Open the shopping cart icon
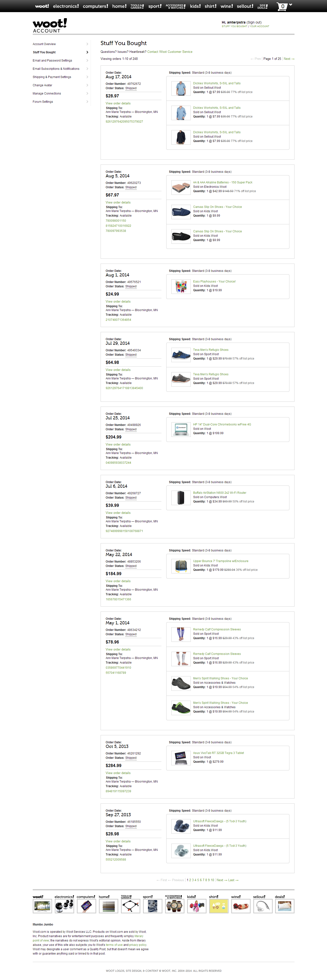 coord(282,7)
